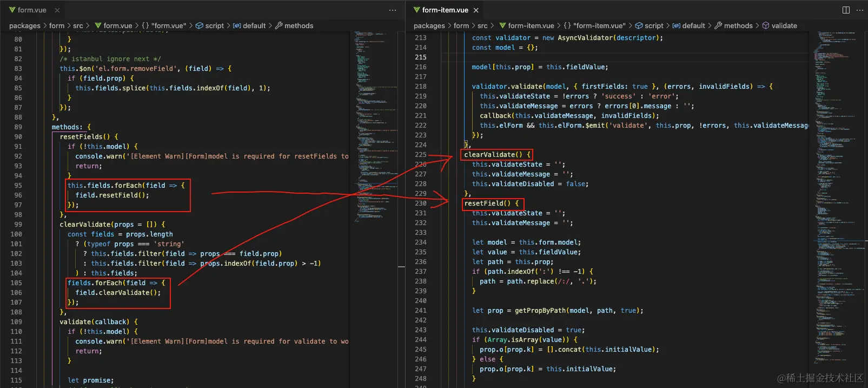Viewport: 868px width, 388px height.
Task: Click 'clearValidate() {' definition in form-item.vue
Action: click(497, 155)
